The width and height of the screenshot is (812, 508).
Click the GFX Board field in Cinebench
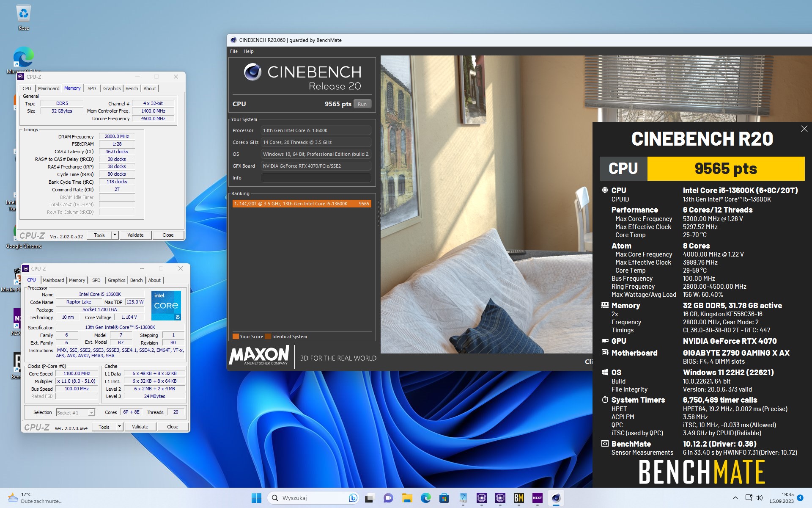[316, 166]
